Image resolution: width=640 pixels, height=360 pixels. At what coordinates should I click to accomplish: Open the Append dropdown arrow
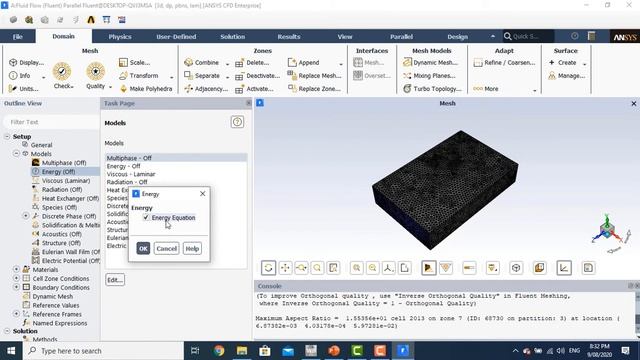pos(341,64)
